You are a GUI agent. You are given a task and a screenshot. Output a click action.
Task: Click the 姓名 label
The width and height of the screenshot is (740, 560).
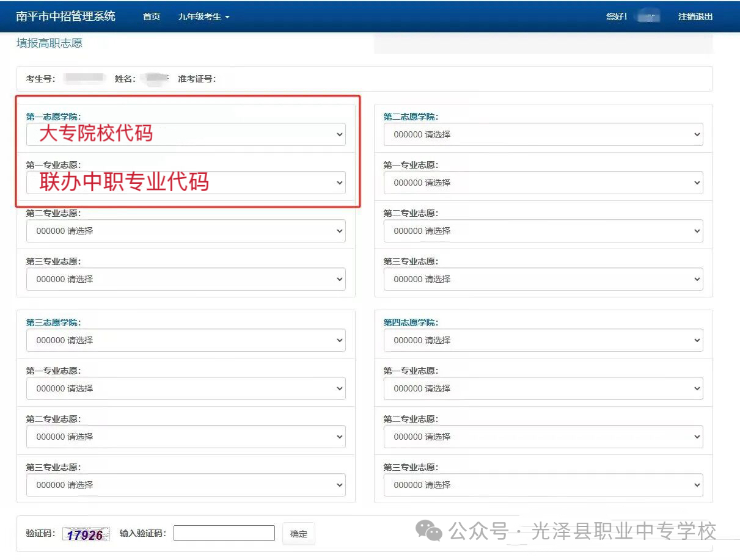125,79
